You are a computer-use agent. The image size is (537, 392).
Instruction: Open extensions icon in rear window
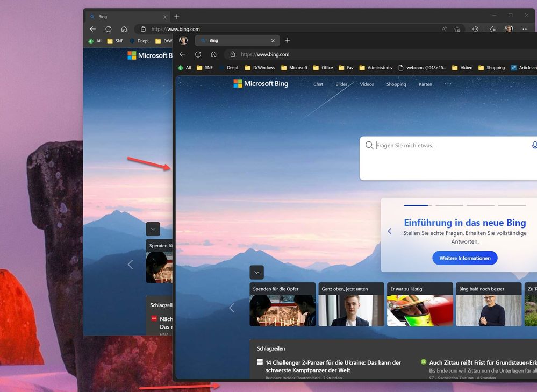(475, 29)
